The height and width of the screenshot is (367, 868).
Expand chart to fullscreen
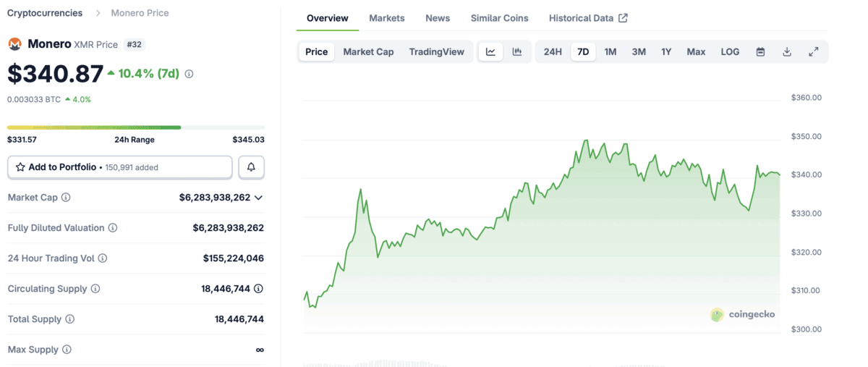click(814, 52)
